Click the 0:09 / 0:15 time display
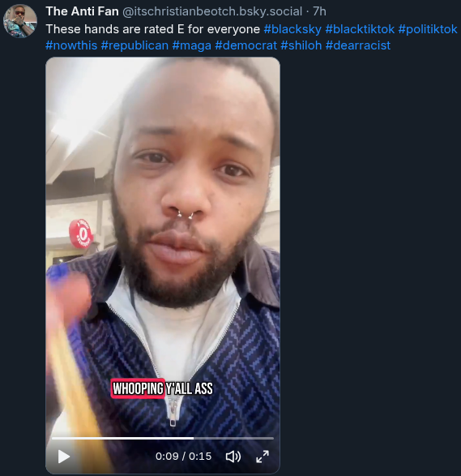The height and width of the screenshot is (476, 461). (x=183, y=457)
